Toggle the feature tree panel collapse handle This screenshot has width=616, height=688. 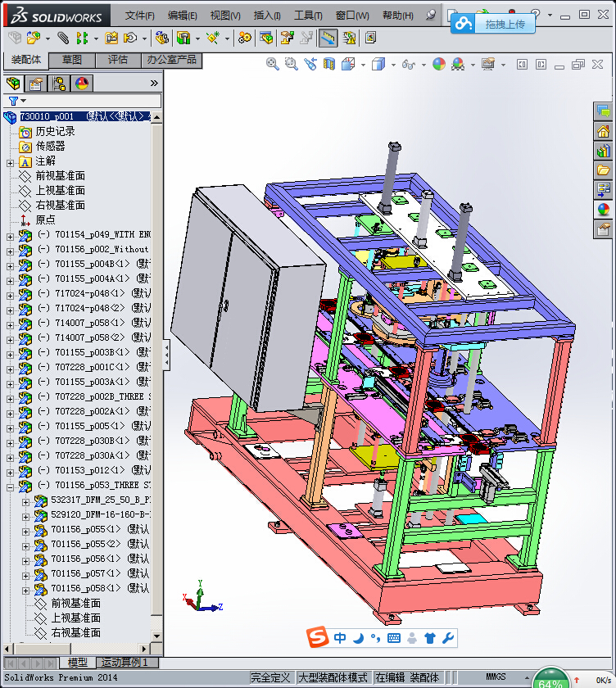(x=167, y=355)
